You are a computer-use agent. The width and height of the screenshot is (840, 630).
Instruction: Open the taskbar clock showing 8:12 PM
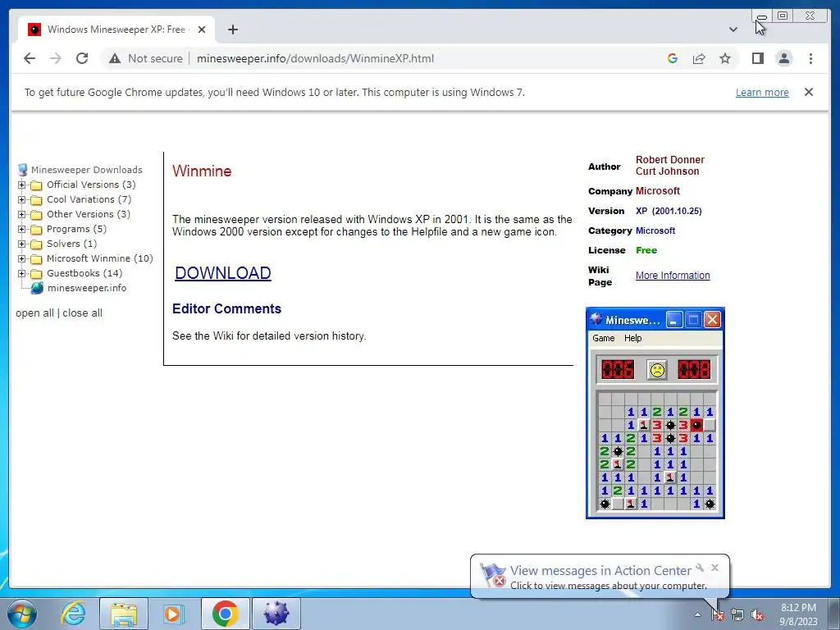click(x=798, y=614)
